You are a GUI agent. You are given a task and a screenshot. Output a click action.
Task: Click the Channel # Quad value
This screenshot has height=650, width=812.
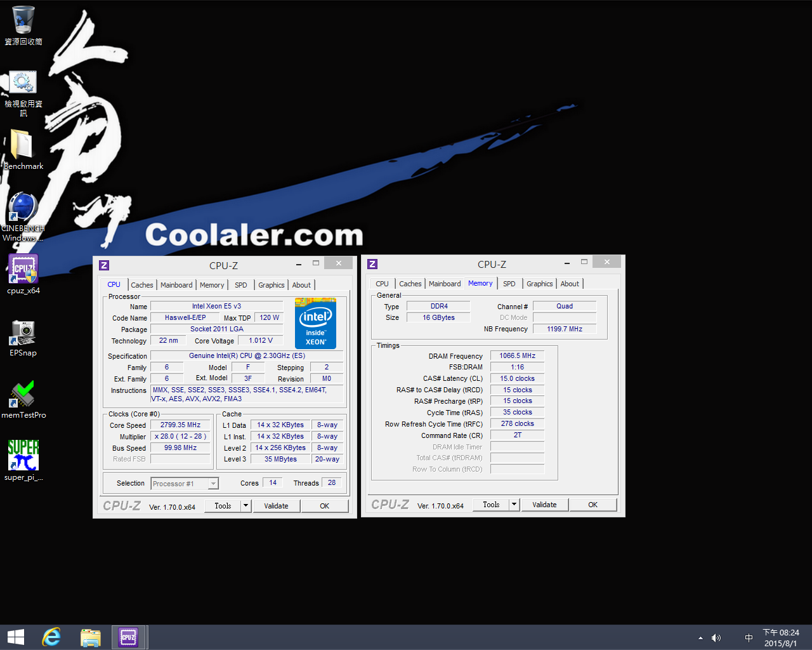tap(565, 306)
